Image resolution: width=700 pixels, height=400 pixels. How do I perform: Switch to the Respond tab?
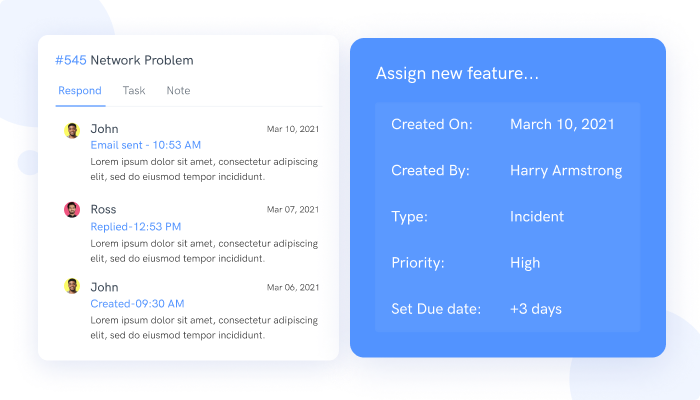(80, 91)
